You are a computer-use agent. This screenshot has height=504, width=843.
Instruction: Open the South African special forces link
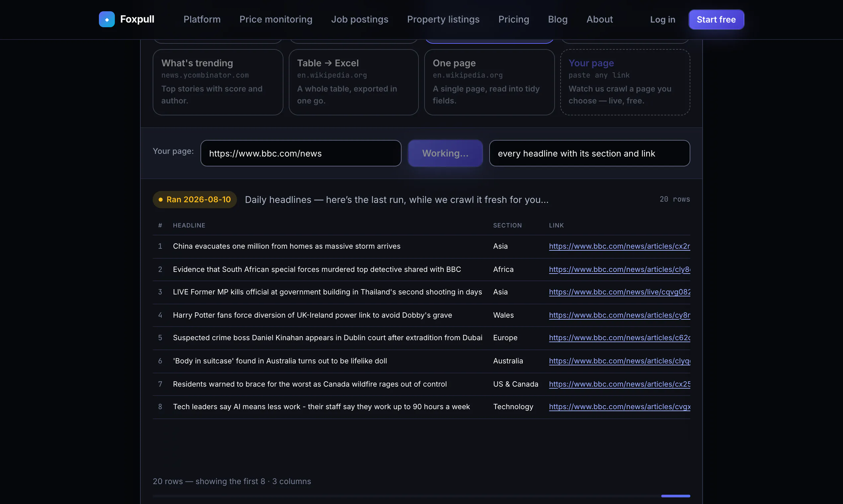tap(619, 269)
